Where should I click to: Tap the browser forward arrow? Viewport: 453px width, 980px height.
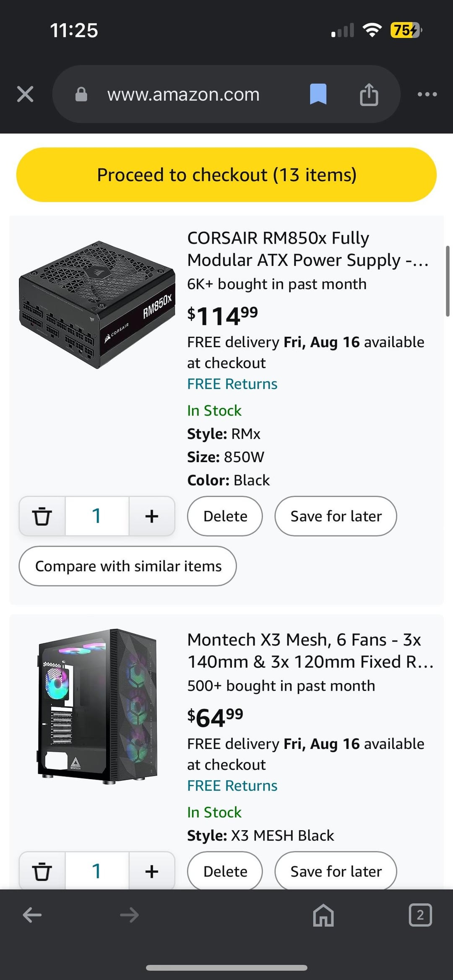pyautogui.click(x=129, y=915)
